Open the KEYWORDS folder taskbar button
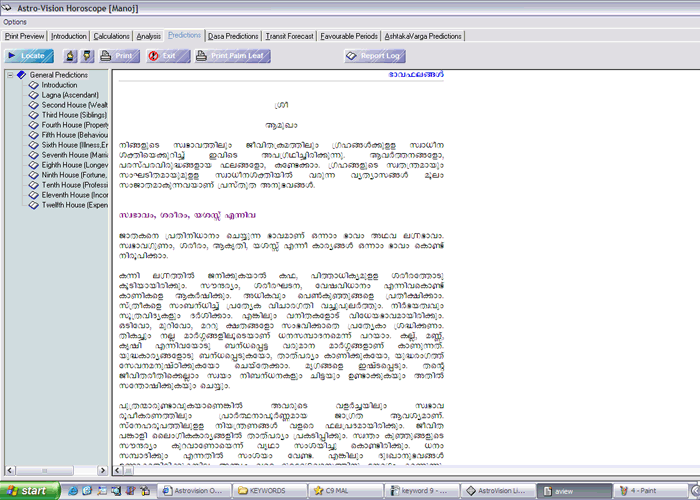 click(270, 491)
